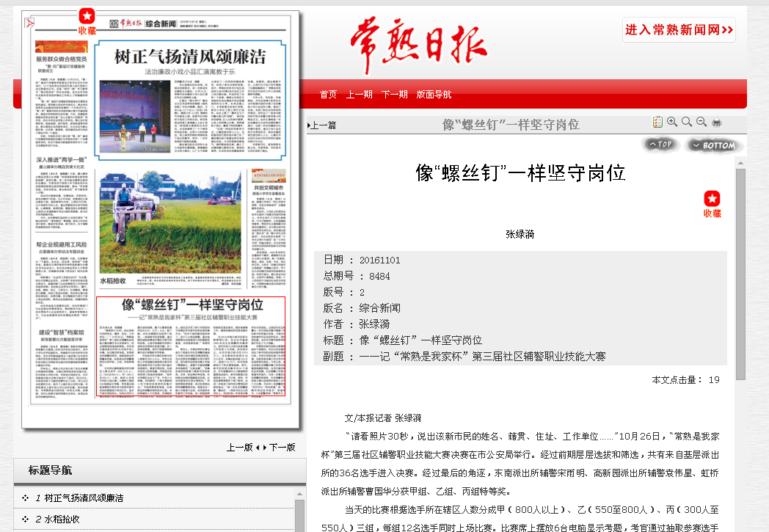This screenshot has width=769, height=532.
Task: Zoom in on the article text
Action: 672,122
